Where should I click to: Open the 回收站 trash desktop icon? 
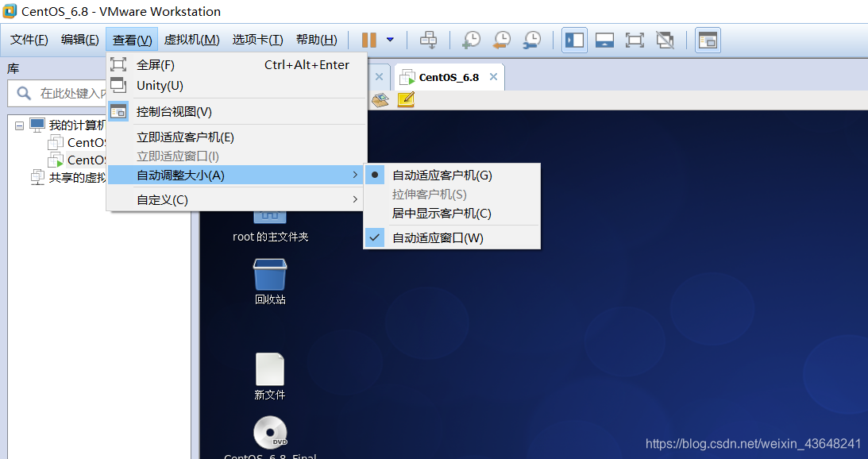(x=270, y=281)
